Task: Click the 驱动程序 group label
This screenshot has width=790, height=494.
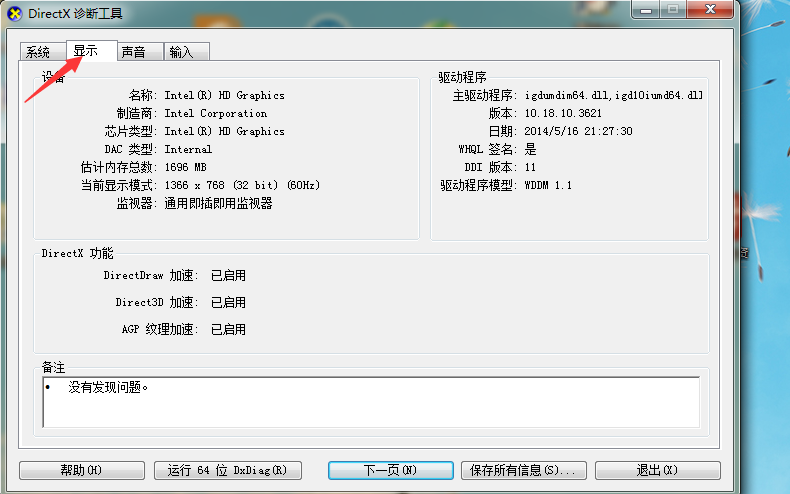Action: coord(462,77)
